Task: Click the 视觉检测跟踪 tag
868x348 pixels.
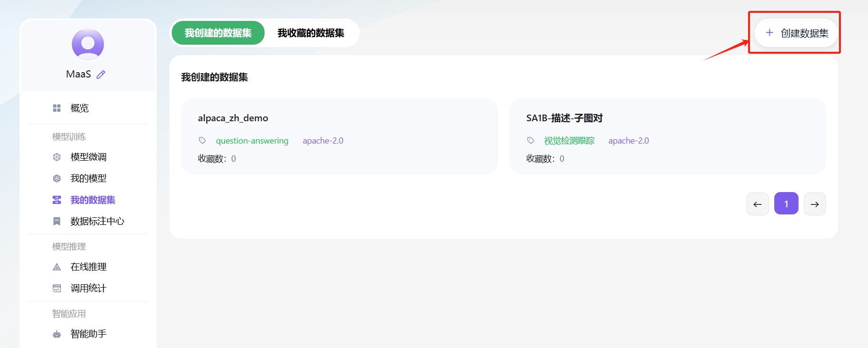Action: tap(570, 141)
